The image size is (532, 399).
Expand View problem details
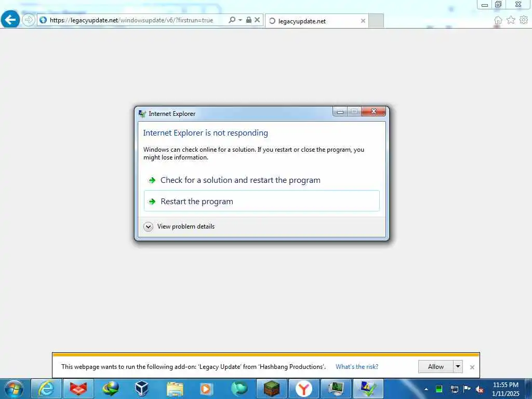pyautogui.click(x=179, y=227)
